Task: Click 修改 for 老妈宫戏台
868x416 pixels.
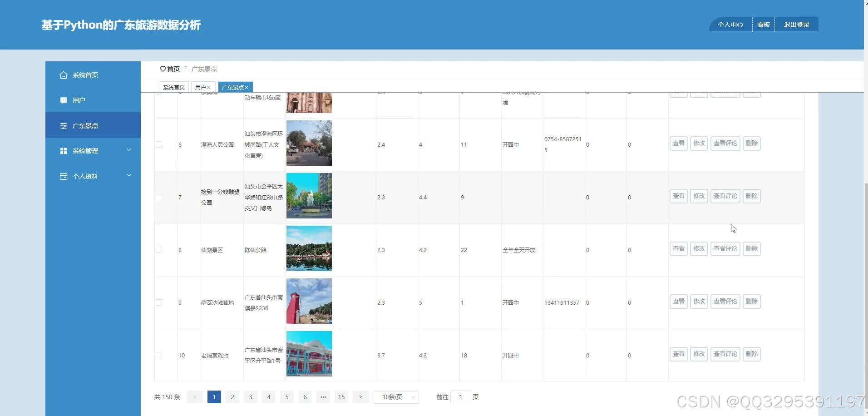Action: pos(699,354)
